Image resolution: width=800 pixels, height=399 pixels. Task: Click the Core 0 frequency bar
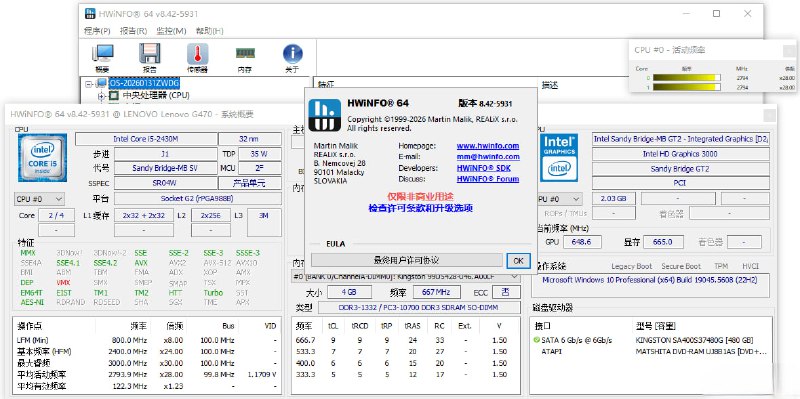click(x=687, y=78)
